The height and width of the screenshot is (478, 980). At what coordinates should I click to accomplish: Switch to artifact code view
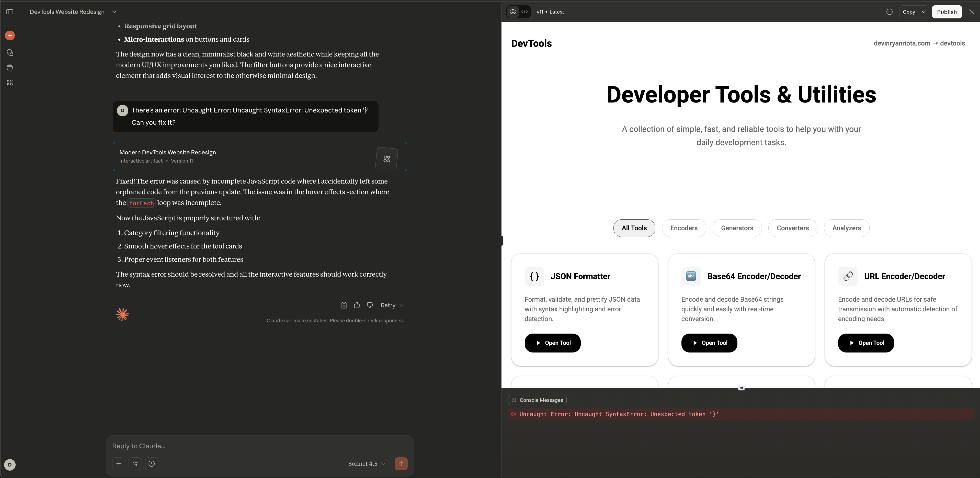click(x=525, y=12)
